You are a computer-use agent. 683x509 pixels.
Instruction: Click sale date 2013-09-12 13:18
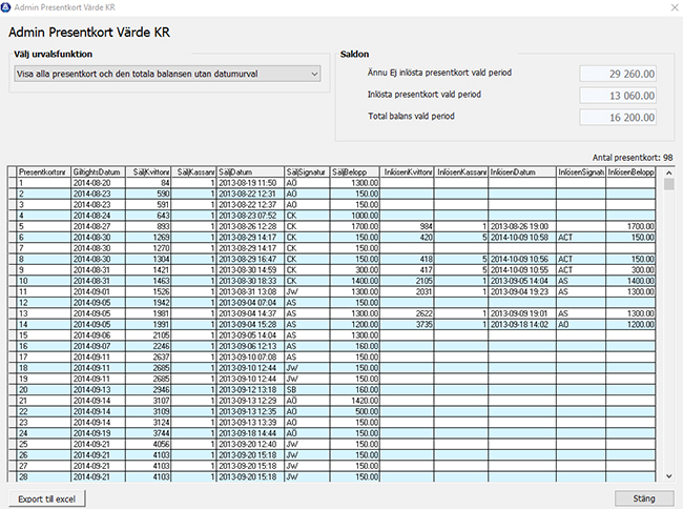(251, 390)
